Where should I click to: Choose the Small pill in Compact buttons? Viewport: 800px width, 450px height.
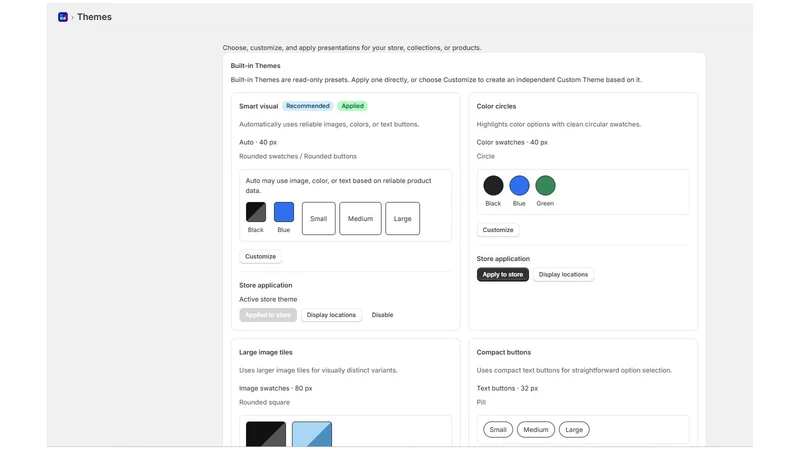tap(498, 430)
